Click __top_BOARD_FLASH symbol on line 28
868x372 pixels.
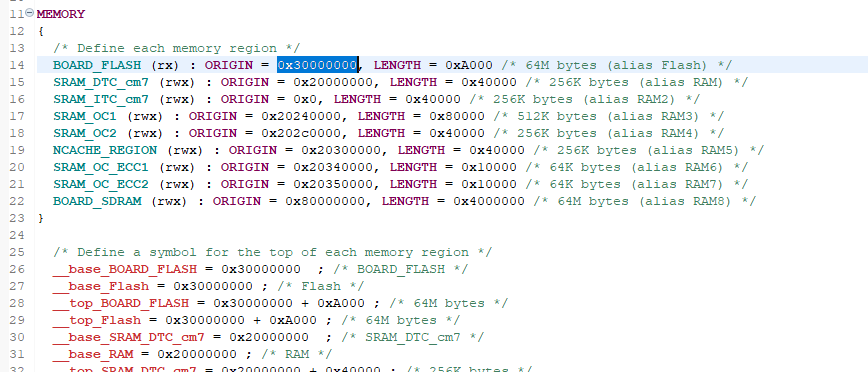click(x=121, y=303)
